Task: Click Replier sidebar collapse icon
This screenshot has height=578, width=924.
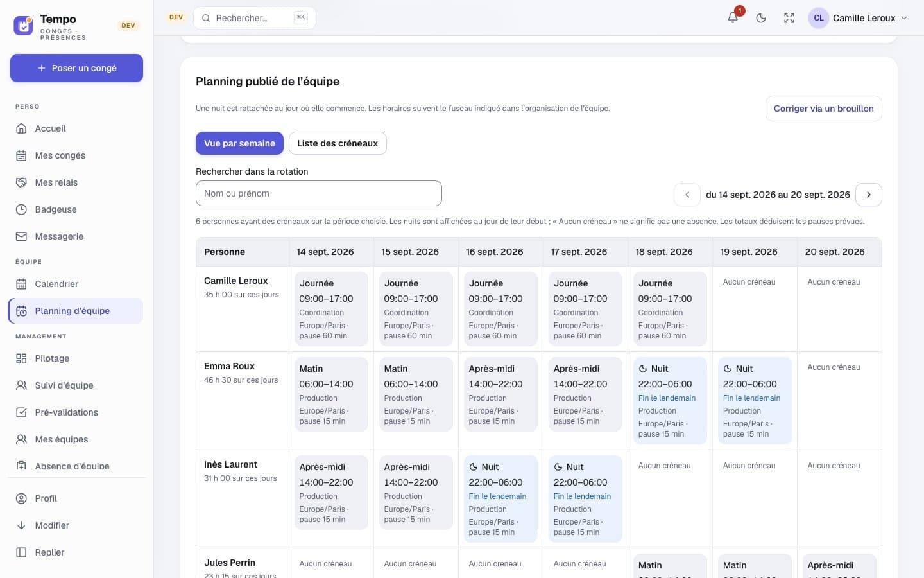Action: click(21, 552)
